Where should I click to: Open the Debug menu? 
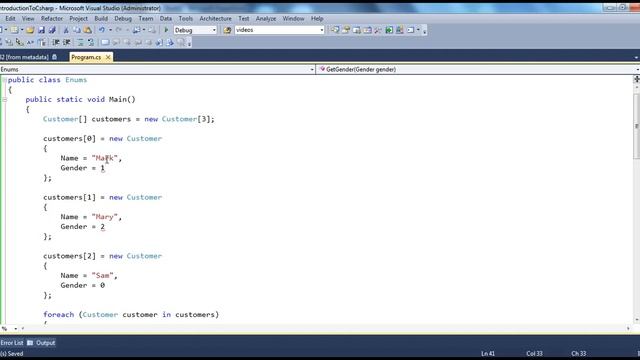pyautogui.click(x=123, y=19)
